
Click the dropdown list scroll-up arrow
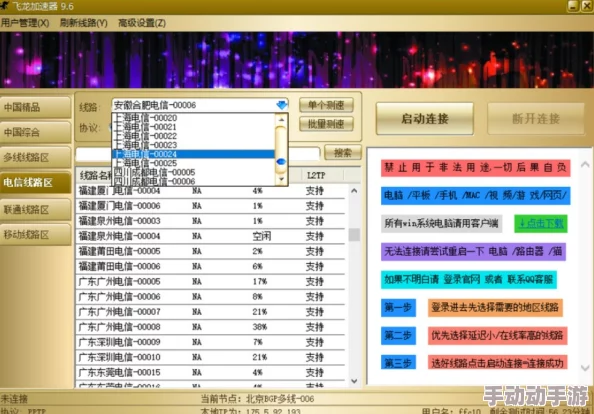click(x=281, y=119)
